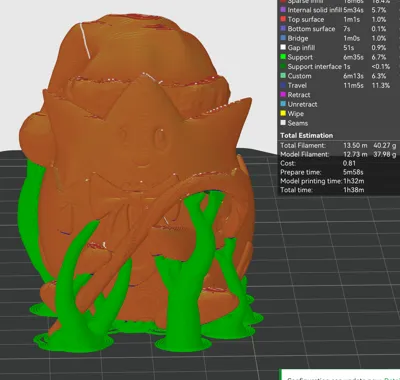Viewport: 400px width, 380px height.
Task: Enable the Wipe yellow swatch
Action: coord(283,114)
